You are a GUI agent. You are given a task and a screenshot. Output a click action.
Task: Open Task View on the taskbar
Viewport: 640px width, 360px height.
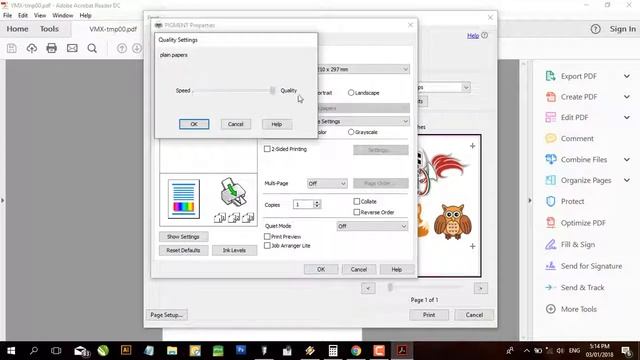[56, 351]
